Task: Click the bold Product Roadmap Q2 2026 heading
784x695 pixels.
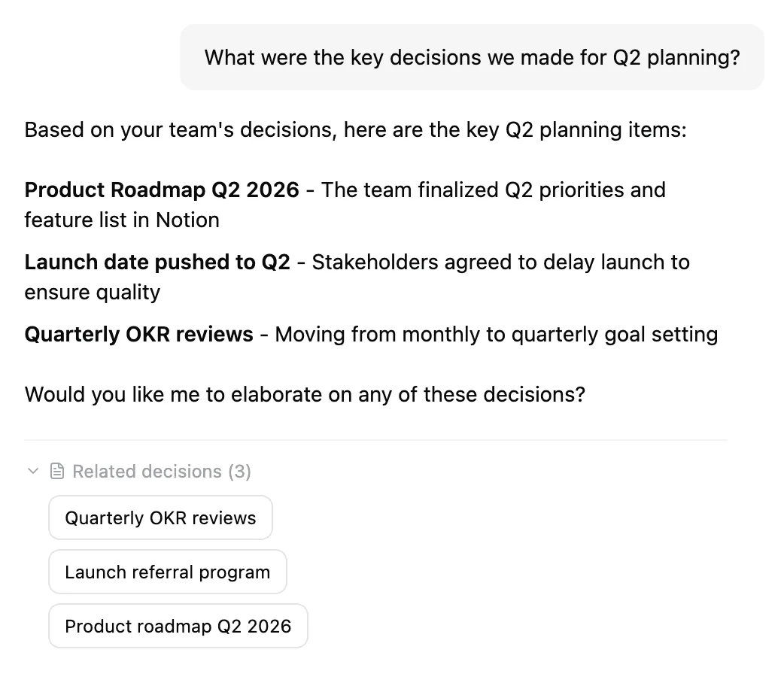Action: (x=160, y=190)
